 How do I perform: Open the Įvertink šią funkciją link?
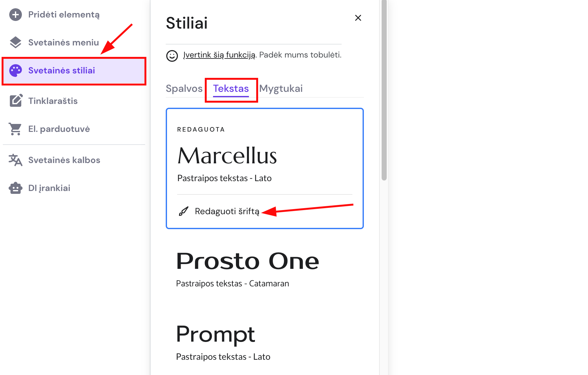coord(219,55)
